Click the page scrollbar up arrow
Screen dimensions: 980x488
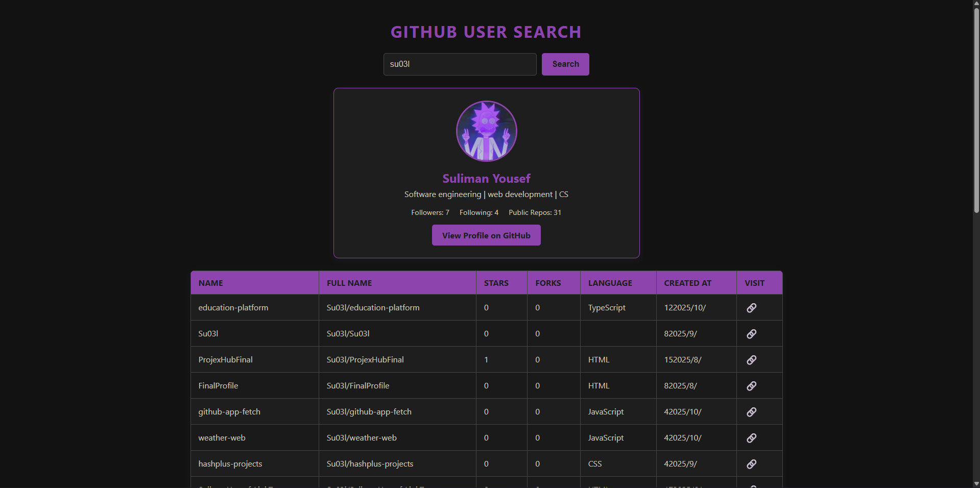point(976,4)
